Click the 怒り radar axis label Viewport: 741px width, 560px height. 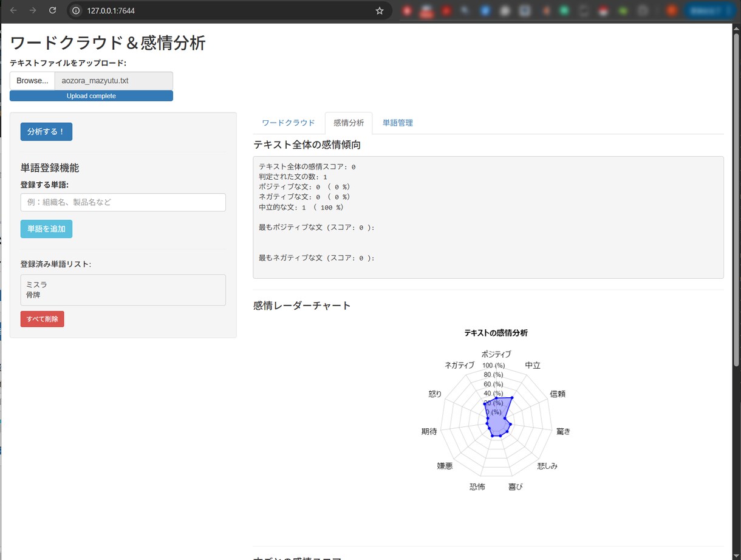(435, 394)
